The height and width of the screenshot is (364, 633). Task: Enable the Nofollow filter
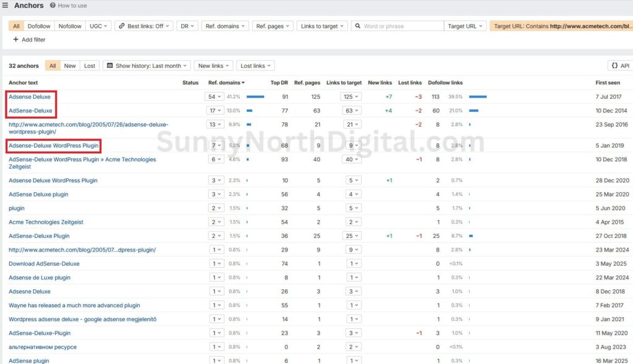point(70,26)
